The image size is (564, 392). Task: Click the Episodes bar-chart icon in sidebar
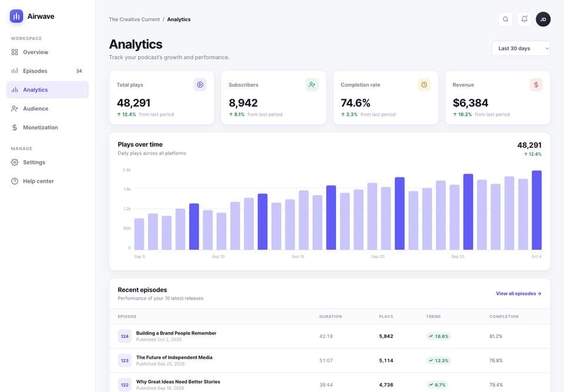[15, 71]
